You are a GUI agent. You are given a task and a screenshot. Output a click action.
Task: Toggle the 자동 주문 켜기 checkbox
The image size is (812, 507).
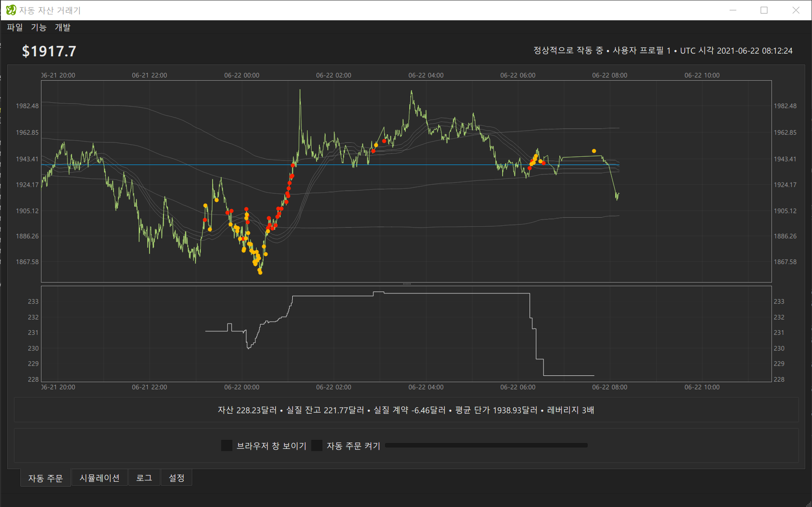(317, 446)
